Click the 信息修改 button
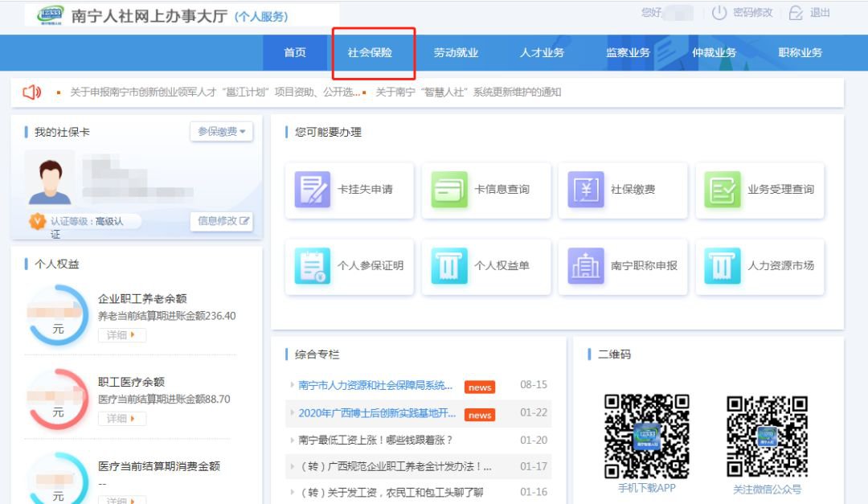 [x=223, y=221]
